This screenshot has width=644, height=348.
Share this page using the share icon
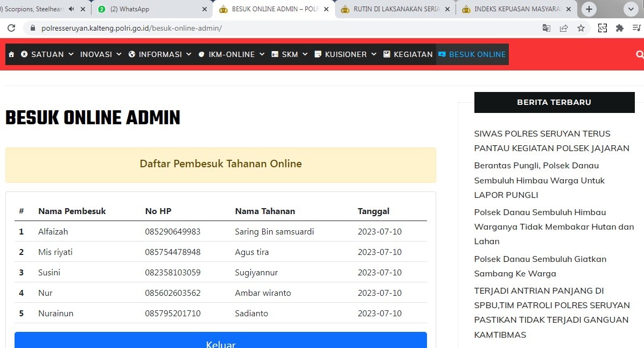pyautogui.click(x=563, y=28)
